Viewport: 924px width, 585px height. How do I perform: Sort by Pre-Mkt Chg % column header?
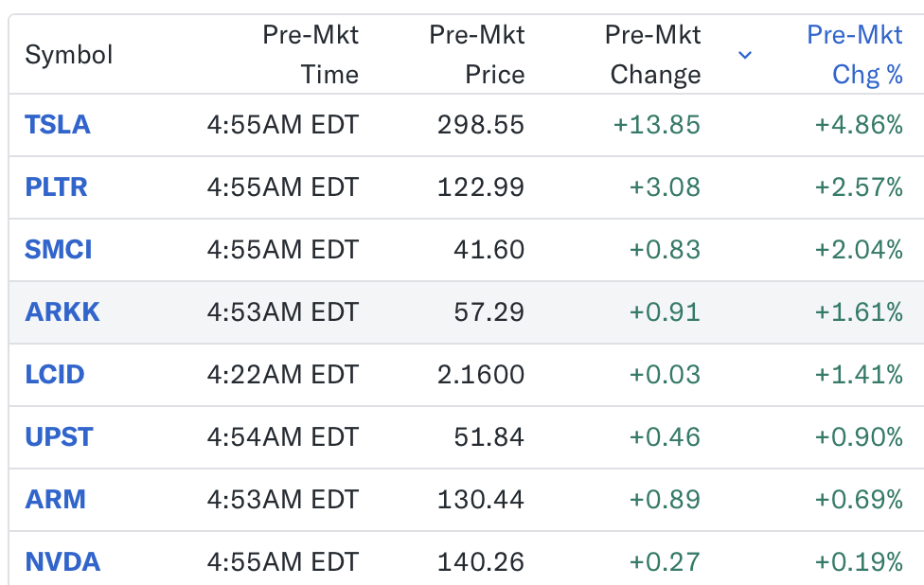click(x=855, y=55)
